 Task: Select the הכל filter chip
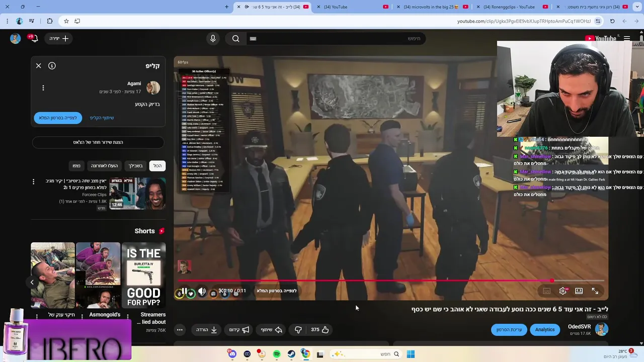[157, 165]
